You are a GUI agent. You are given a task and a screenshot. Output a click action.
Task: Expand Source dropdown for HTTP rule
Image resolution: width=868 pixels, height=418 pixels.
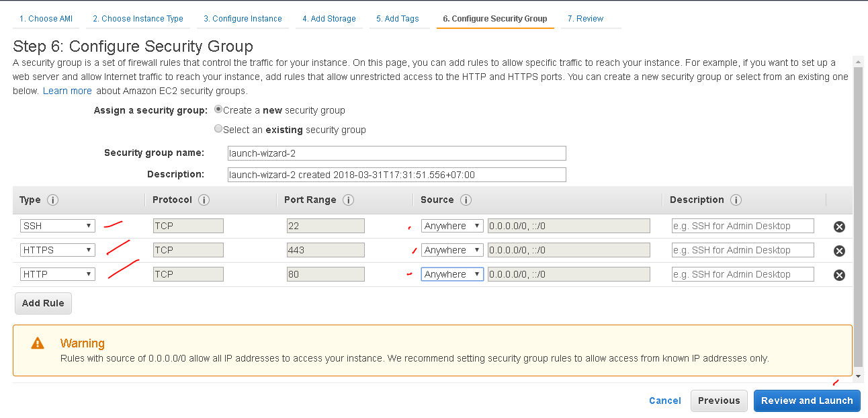coord(452,274)
